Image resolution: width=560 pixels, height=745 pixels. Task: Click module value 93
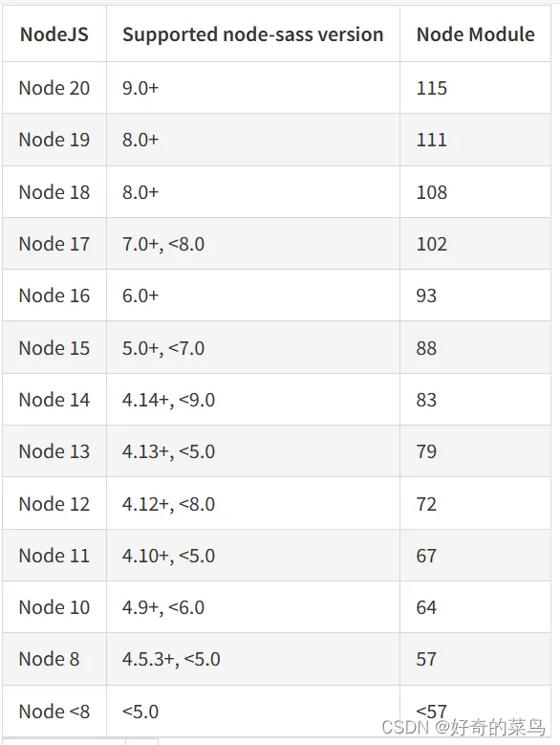[x=426, y=296]
